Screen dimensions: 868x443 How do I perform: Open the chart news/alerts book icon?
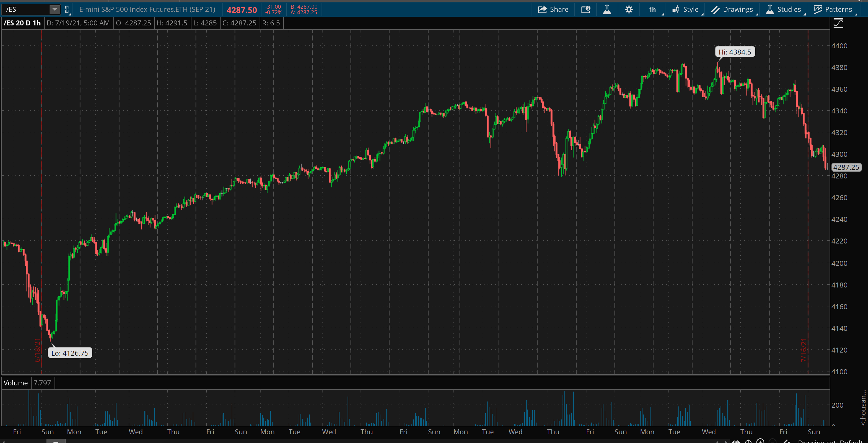pos(585,9)
